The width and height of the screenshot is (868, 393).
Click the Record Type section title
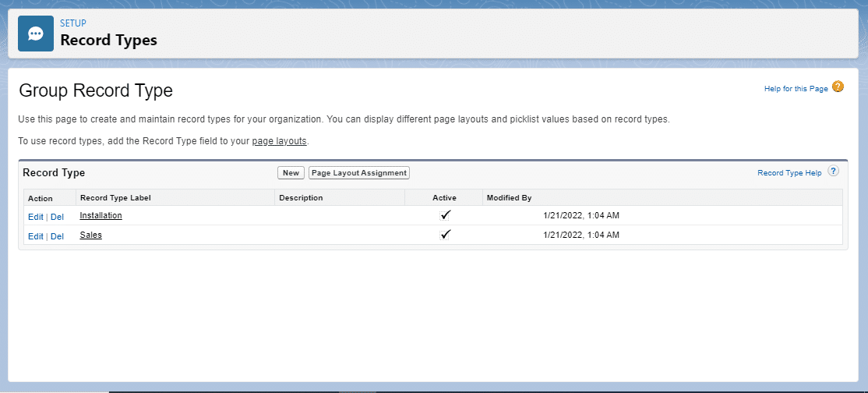point(54,172)
